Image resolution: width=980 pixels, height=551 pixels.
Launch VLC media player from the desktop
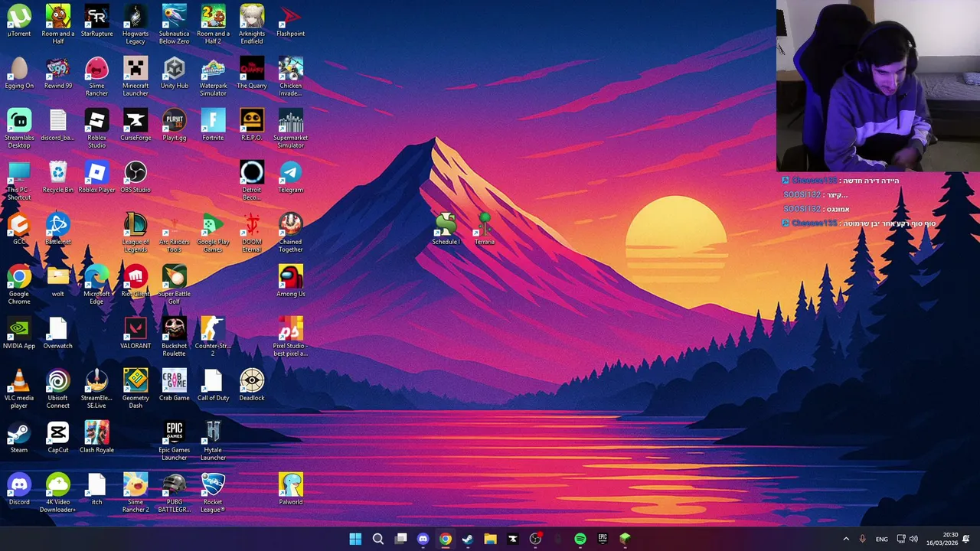pos(19,389)
